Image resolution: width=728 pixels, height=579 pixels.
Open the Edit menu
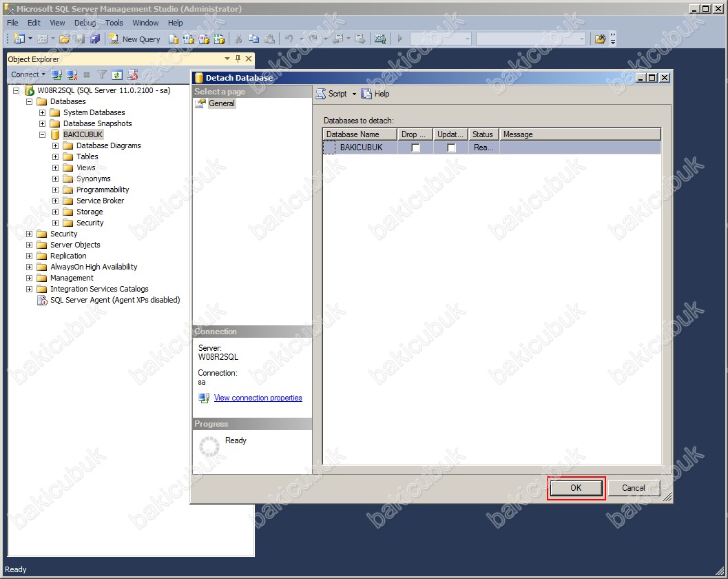click(x=34, y=23)
